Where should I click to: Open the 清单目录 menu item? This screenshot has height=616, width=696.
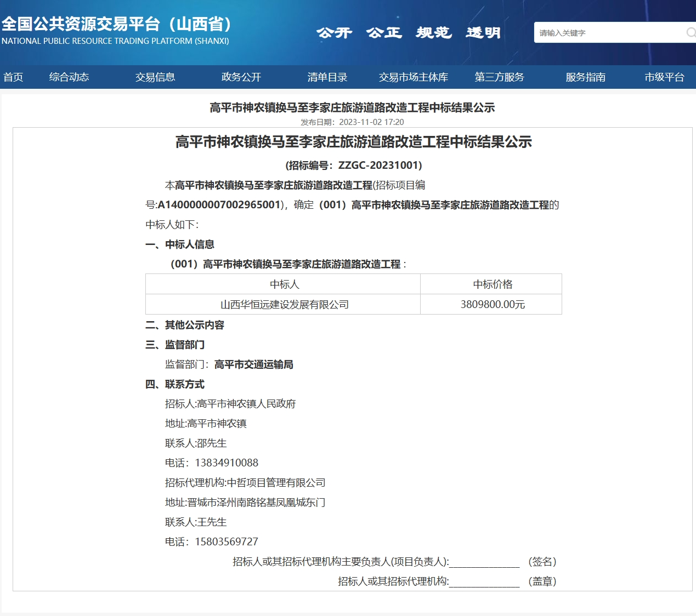[x=327, y=77]
